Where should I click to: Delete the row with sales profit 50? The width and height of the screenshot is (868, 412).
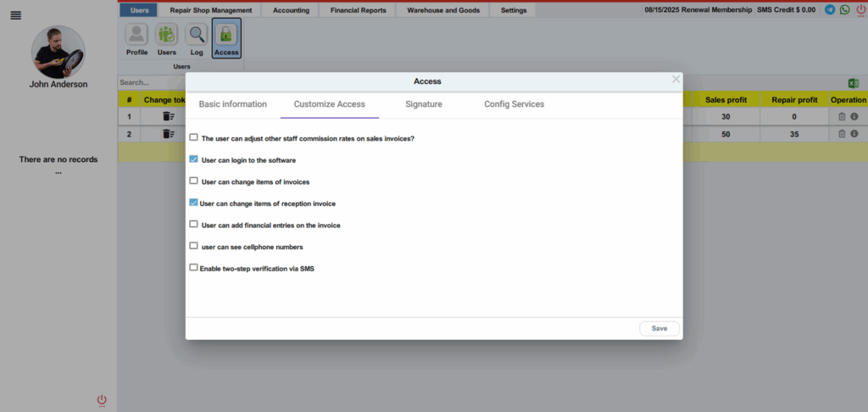tap(842, 133)
